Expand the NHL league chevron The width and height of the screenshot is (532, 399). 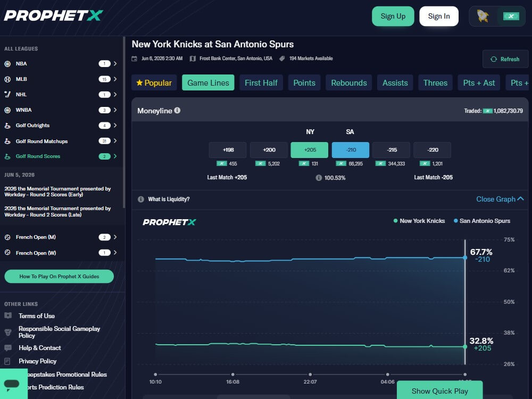pyautogui.click(x=115, y=94)
